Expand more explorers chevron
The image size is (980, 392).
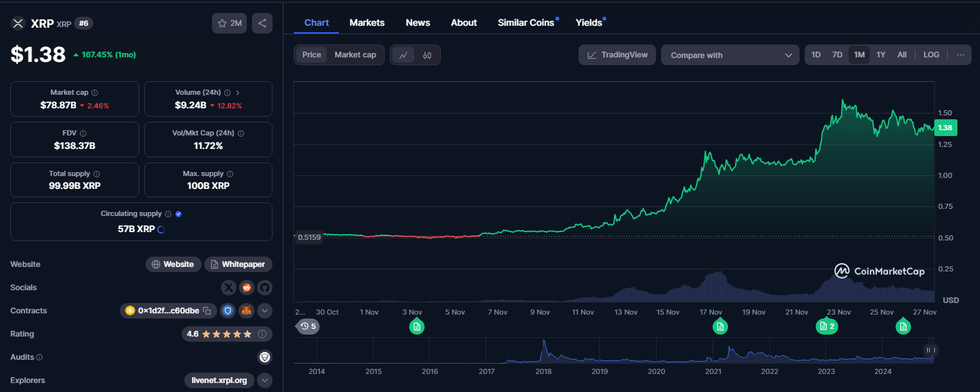265,380
